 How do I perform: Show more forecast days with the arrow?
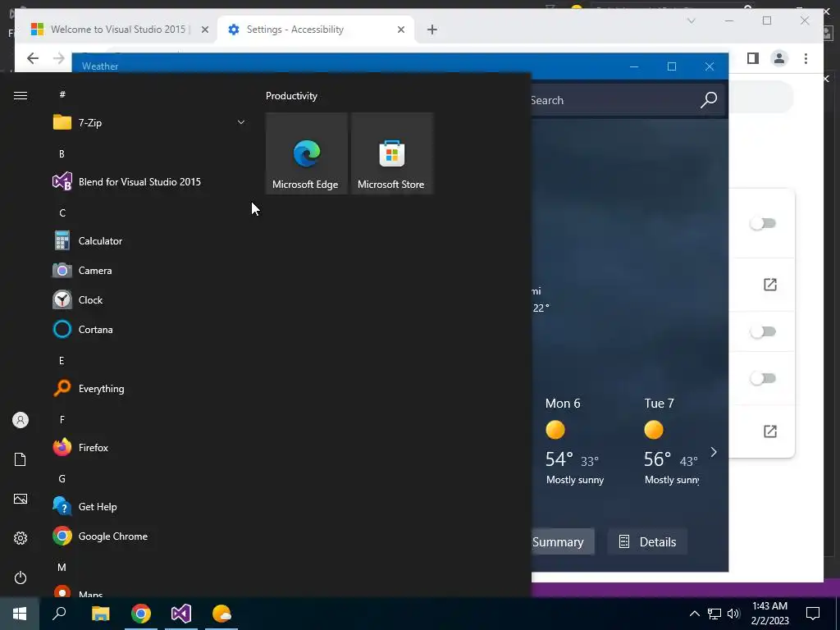point(714,452)
